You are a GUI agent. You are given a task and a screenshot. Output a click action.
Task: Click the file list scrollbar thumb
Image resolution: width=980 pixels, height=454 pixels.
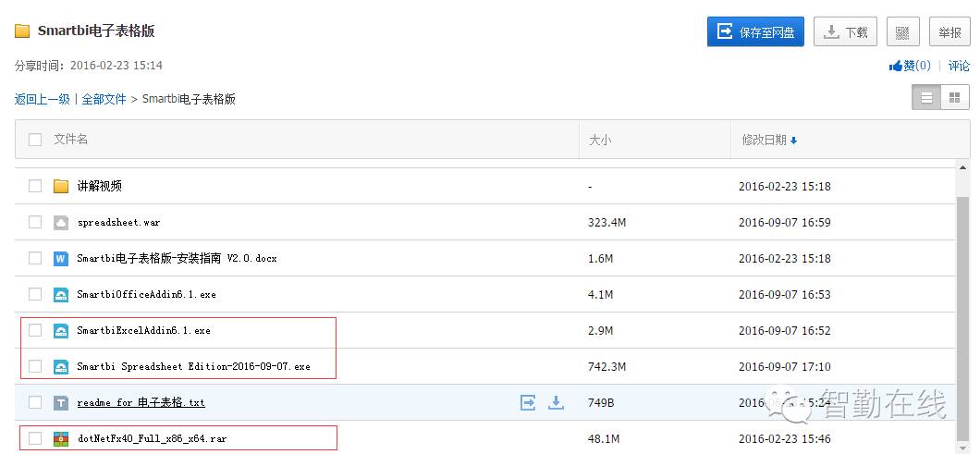pyautogui.click(x=963, y=319)
